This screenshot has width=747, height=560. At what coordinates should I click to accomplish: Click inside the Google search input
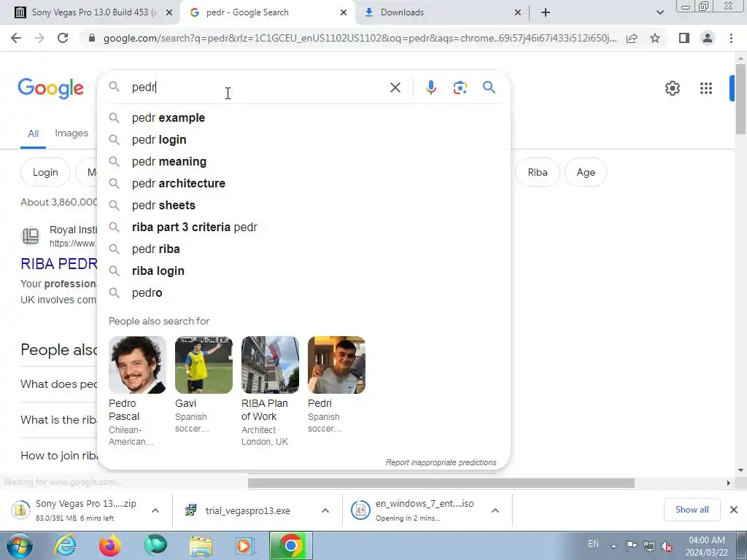pyautogui.click(x=258, y=87)
